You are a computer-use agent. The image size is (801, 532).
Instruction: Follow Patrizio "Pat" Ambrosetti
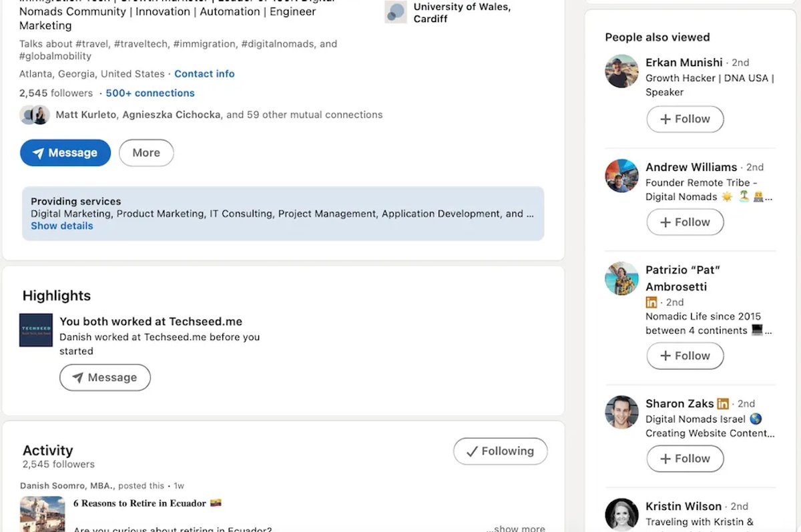(685, 356)
